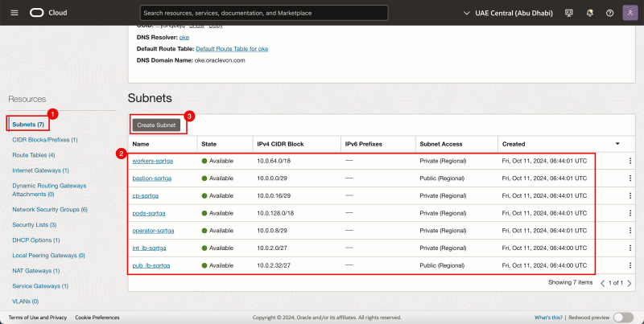Open the user profile avatar
The image size is (644, 324).
(630, 13)
